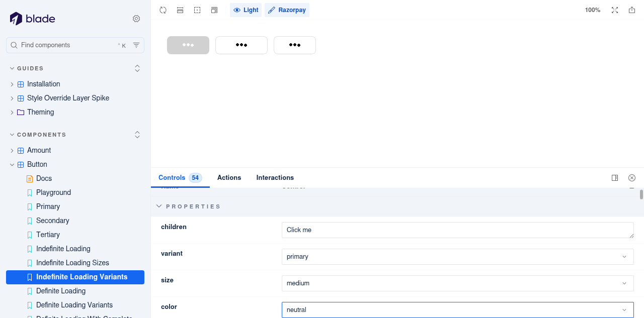The width and height of the screenshot is (644, 318).
Task: Click the Tertiary story bookmark icon
Action: 30,235
